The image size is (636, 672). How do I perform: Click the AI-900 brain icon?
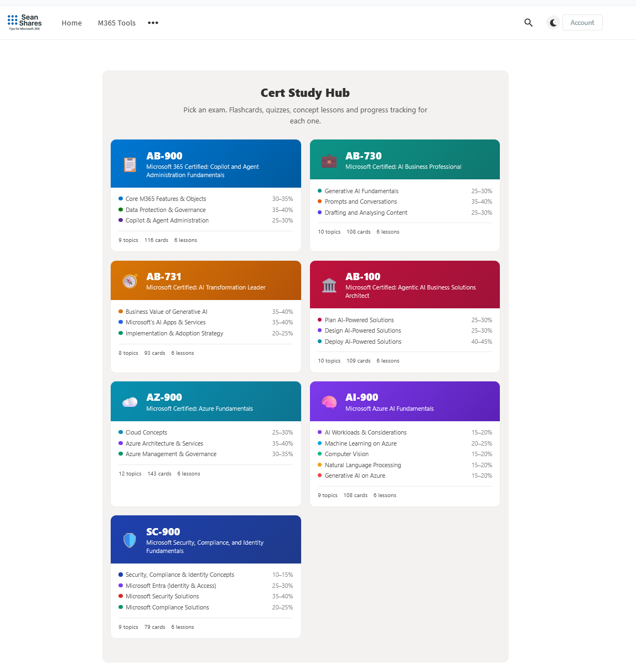click(x=329, y=402)
